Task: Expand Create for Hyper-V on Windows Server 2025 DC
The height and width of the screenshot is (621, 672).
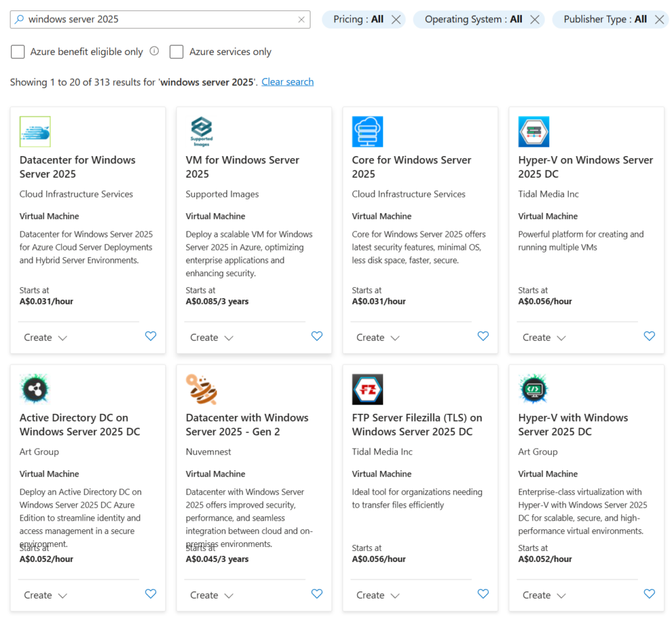Action: (x=544, y=338)
